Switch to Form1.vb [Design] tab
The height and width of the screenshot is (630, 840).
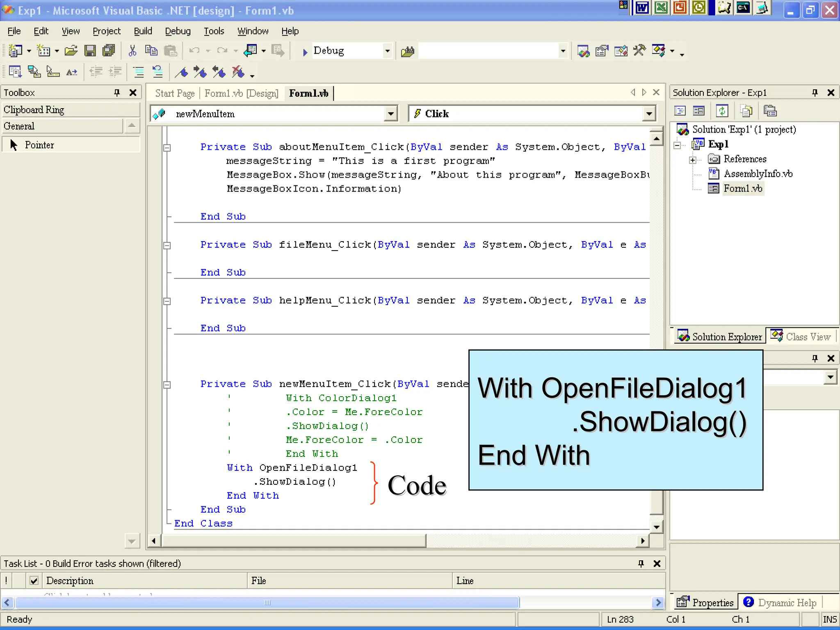point(242,94)
